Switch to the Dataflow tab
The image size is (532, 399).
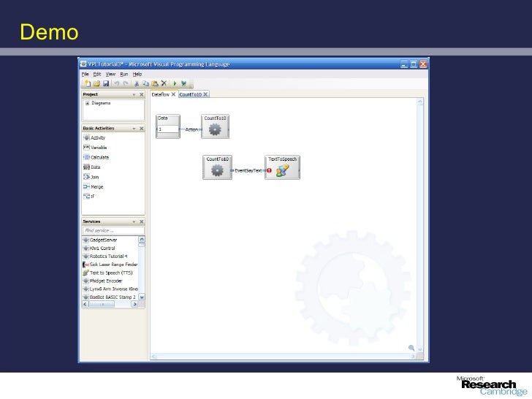click(x=161, y=94)
